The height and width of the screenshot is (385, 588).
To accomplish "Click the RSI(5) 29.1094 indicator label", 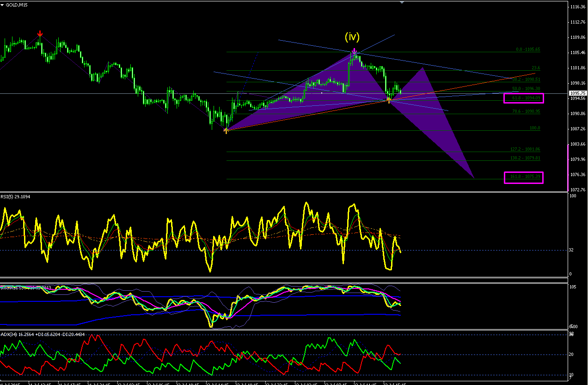I will 16,196.
